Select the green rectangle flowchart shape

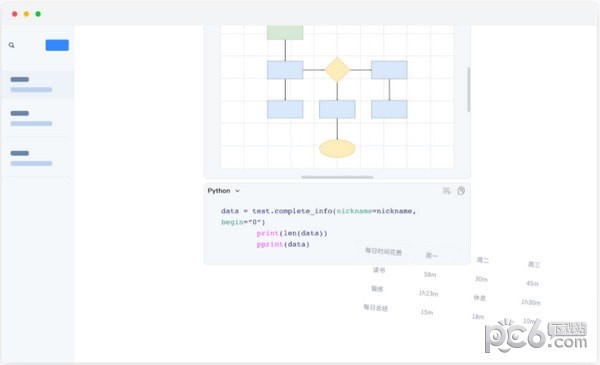coord(285,33)
